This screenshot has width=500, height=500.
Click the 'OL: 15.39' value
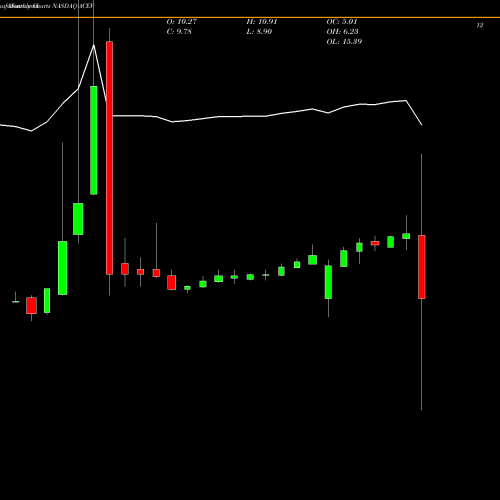344,42
